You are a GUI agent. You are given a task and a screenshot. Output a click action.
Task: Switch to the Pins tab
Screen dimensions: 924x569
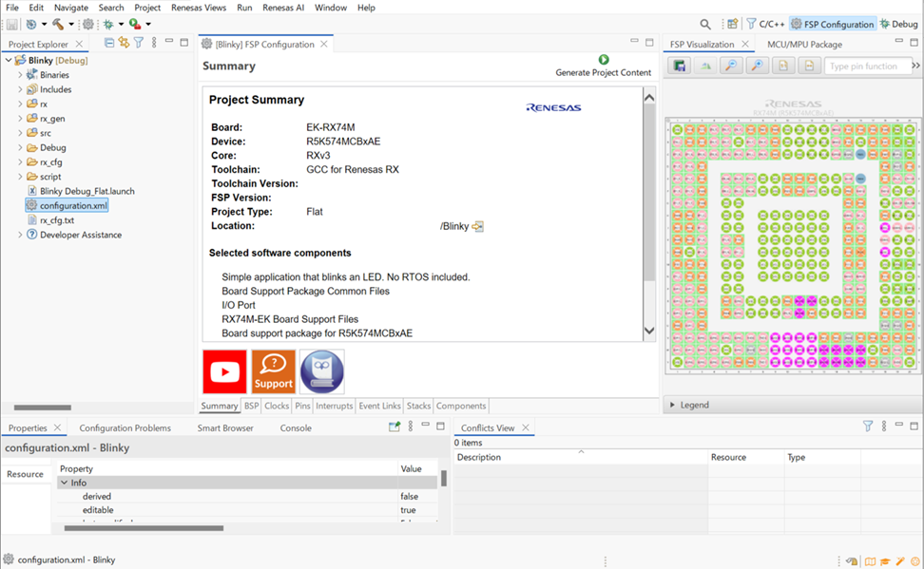302,406
